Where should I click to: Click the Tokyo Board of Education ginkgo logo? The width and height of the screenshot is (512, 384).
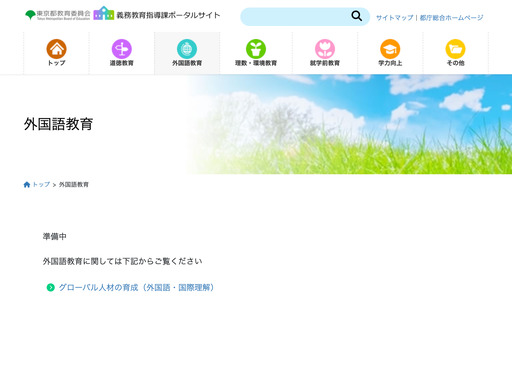coord(58,15)
